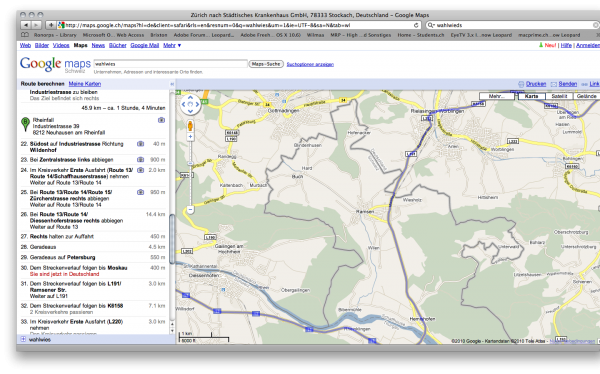This screenshot has width=600, height=374.
Task: Click the green Neu! flask icon
Action: 541,45
